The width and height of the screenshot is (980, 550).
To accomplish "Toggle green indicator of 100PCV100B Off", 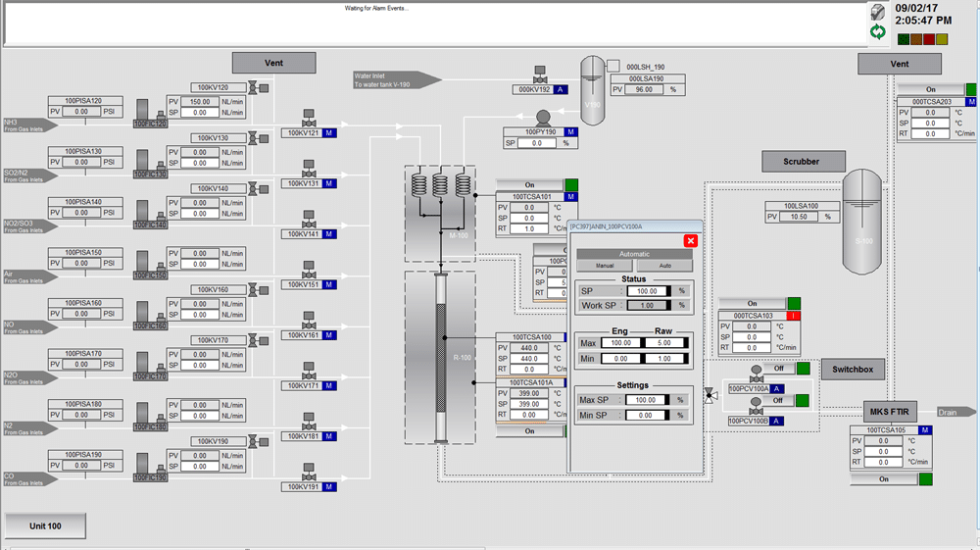I will [803, 401].
